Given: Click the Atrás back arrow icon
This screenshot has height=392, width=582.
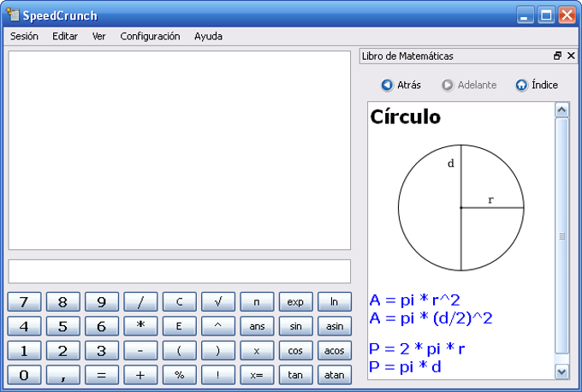Looking at the screenshot, I should pyautogui.click(x=387, y=85).
